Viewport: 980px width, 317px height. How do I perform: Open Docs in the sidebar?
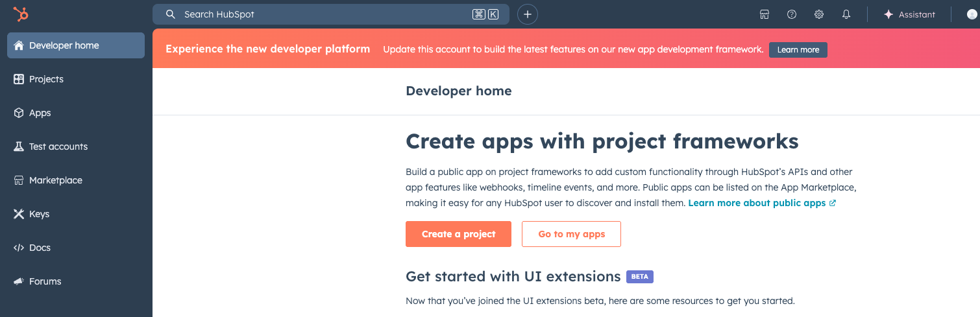tap(40, 248)
